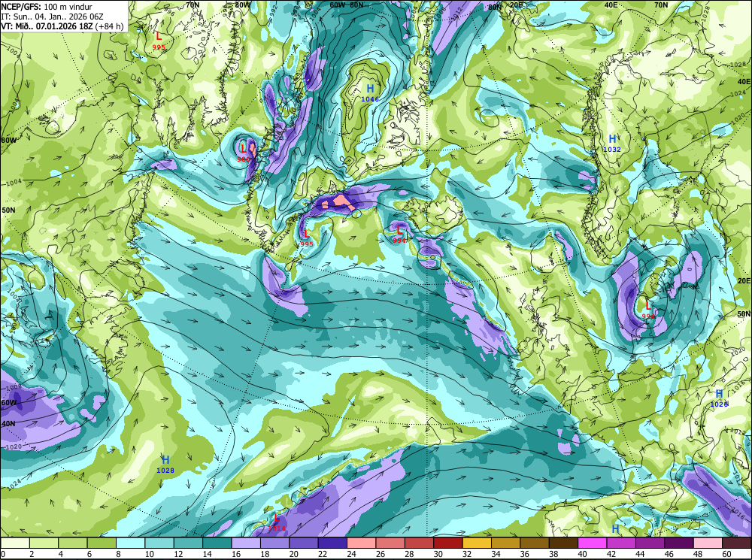Click the 48–60 light pink legend swatch
The height and width of the screenshot is (560, 752).
pos(708,543)
